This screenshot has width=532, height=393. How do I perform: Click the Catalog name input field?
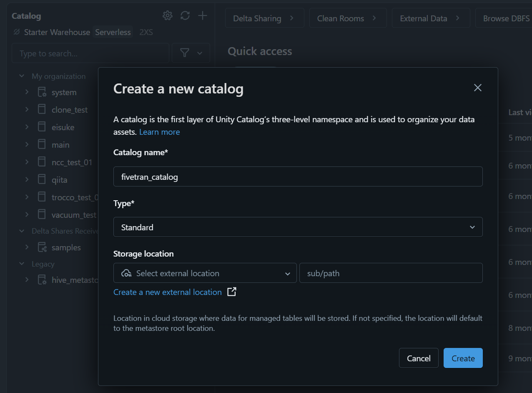(x=298, y=177)
